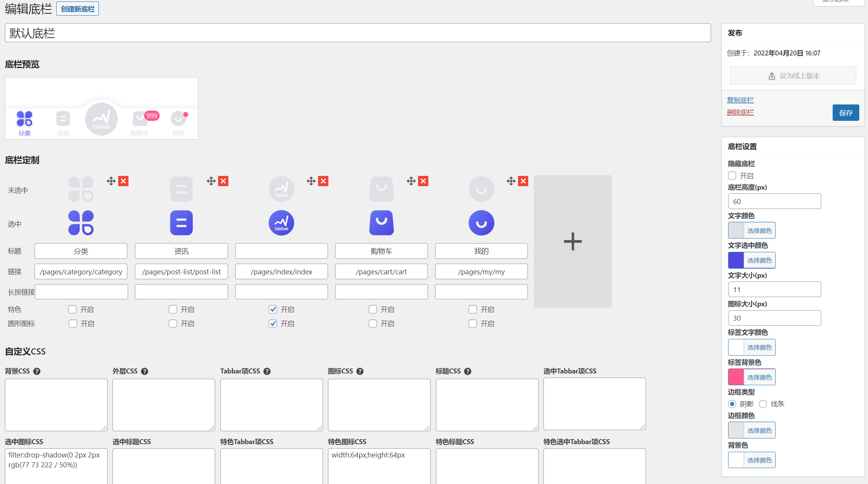Click the 创建新底栏 button
Viewport: 868px width, 484px height.
(78, 9)
